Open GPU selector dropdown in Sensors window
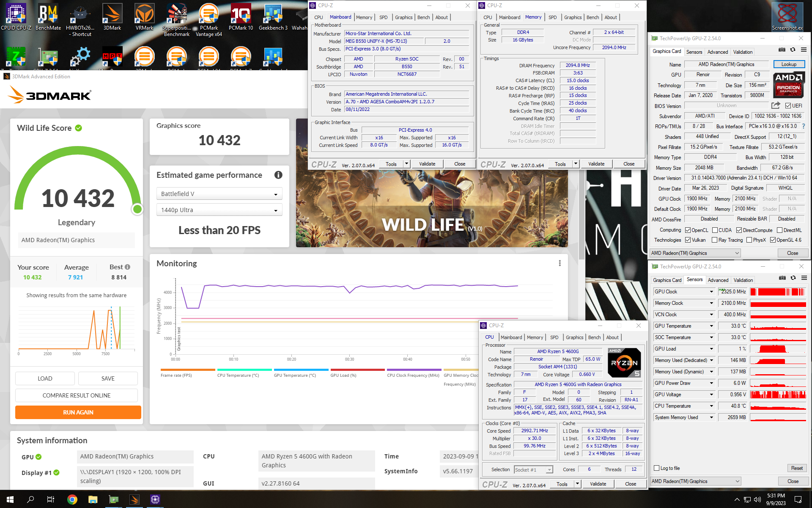Image resolution: width=812 pixels, height=508 pixels. tap(696, 481)
